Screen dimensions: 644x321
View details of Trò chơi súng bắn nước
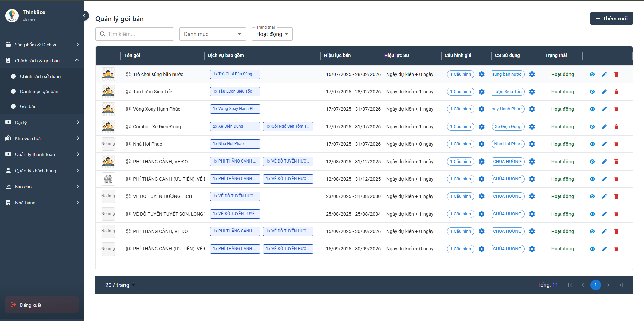pyautogui.click(x=592, y=74)
